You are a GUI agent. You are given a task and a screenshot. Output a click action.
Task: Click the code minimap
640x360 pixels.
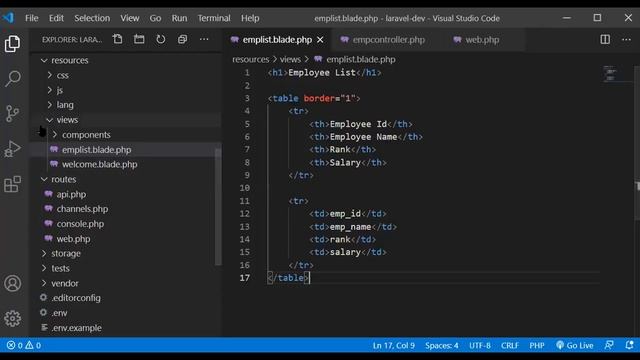coord(610,73)
